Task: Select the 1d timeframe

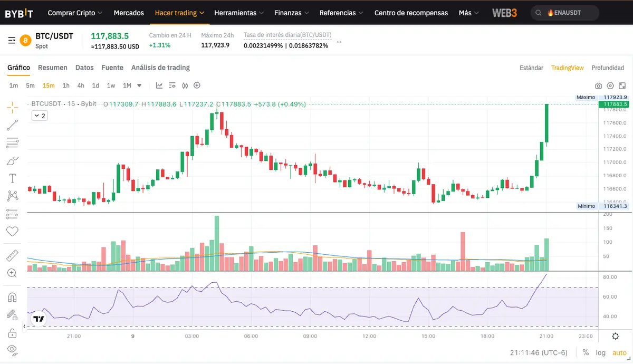Action: (95, 85)
